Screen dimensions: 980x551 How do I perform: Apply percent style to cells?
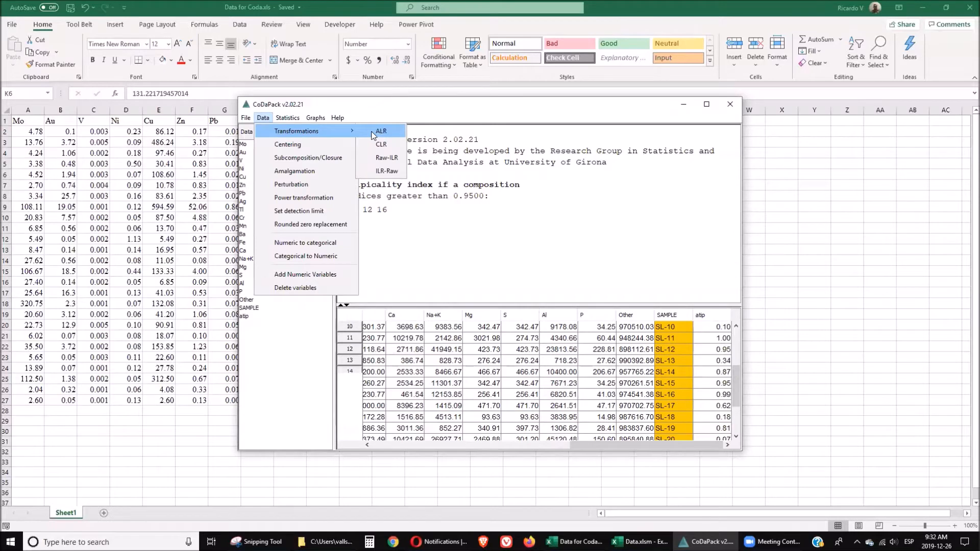pos(367,60)
